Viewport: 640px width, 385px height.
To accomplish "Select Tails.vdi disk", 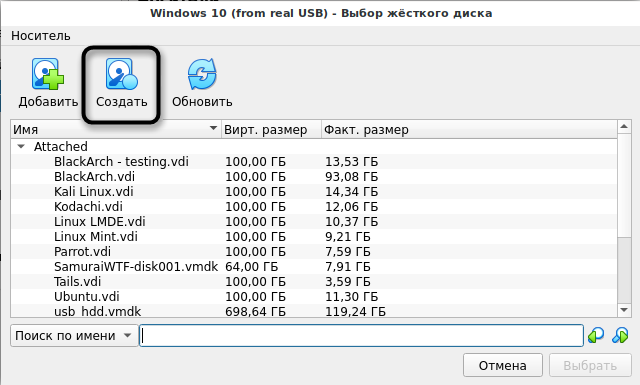I will [78, 282].
